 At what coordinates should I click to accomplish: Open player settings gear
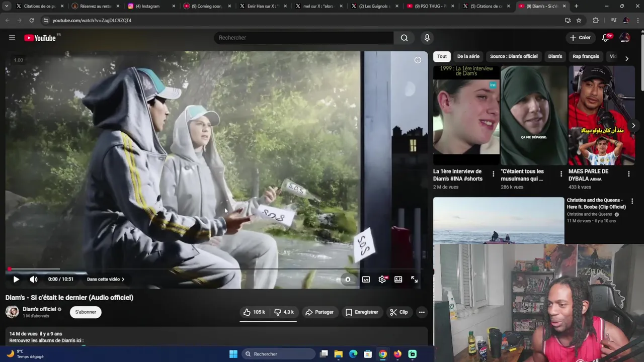382,279
